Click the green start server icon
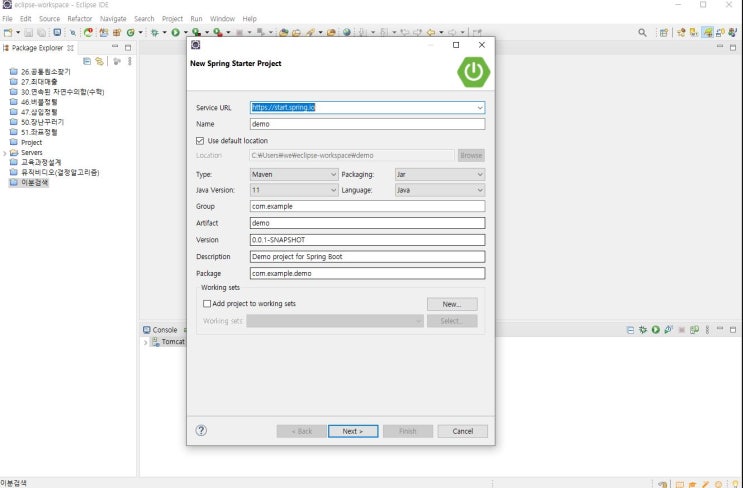 655,329
